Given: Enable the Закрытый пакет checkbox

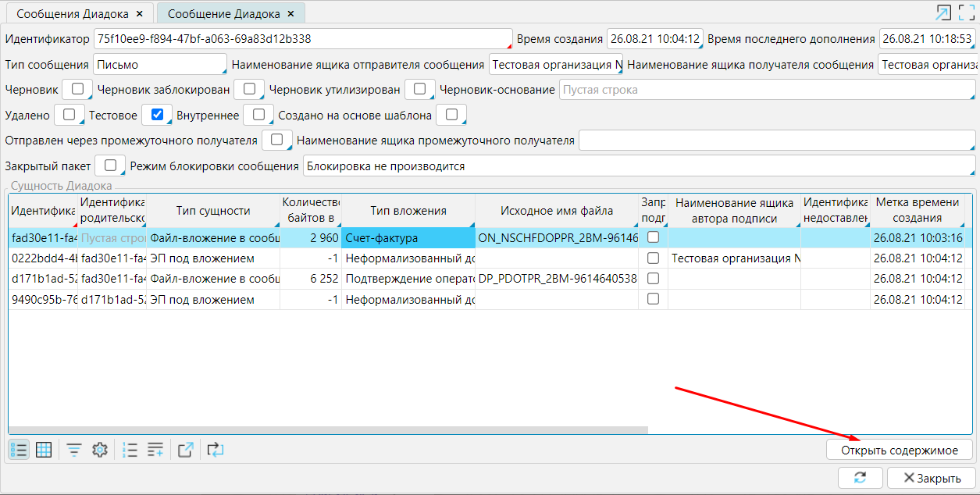Looking at the screenshot, I should (110, 166).
